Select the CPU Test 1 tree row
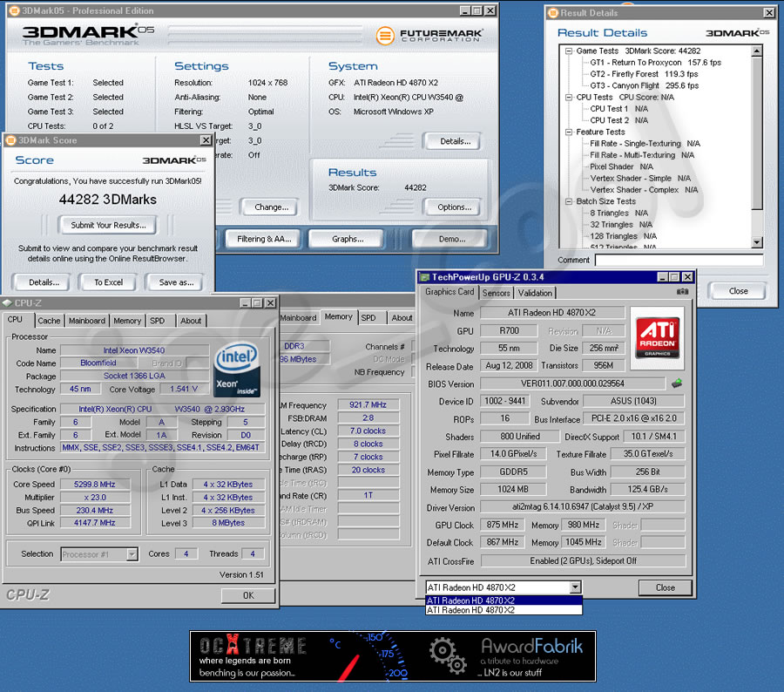This screenshot has width=784, height=692. coord(619,109)
